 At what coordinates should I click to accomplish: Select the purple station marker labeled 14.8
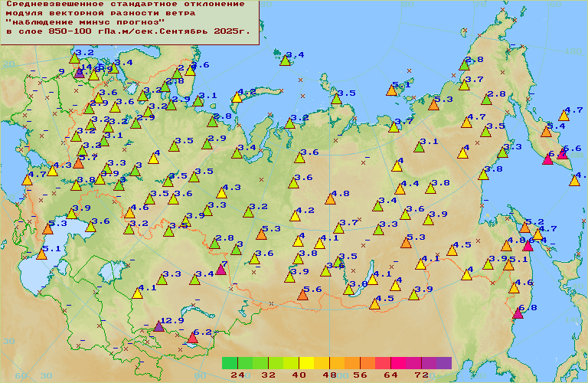click(x=79, y=73)
